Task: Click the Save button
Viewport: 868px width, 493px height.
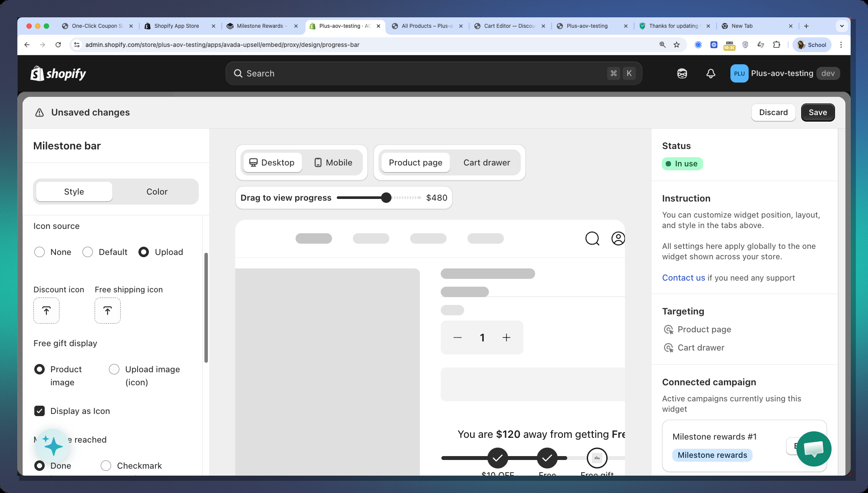Action: (x=817, y=112)
